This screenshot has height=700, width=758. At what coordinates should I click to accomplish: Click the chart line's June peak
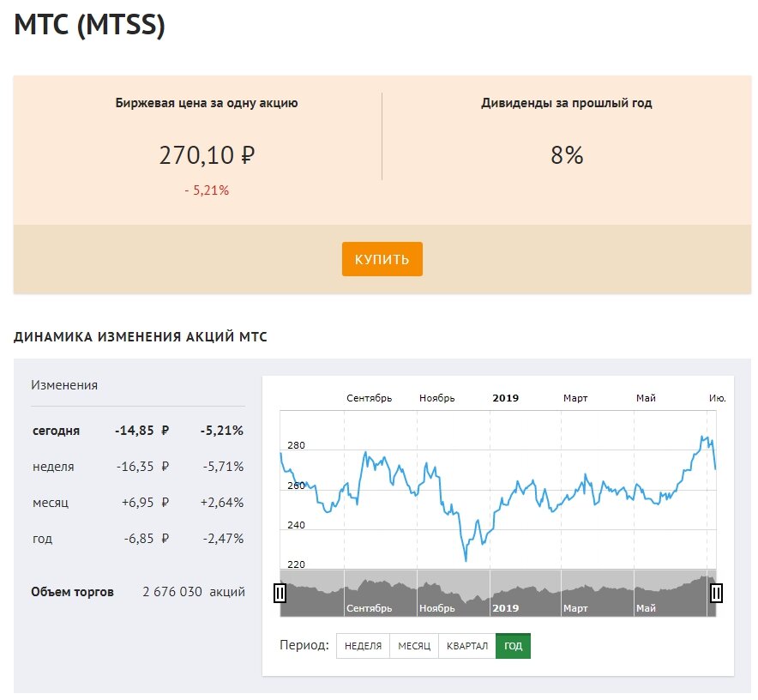pos(702,437)
